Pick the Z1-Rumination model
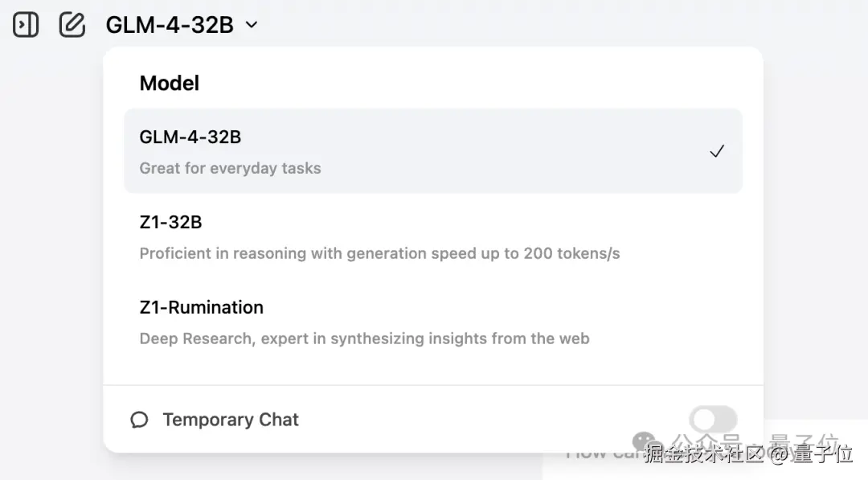 click(x=201, y=307)
